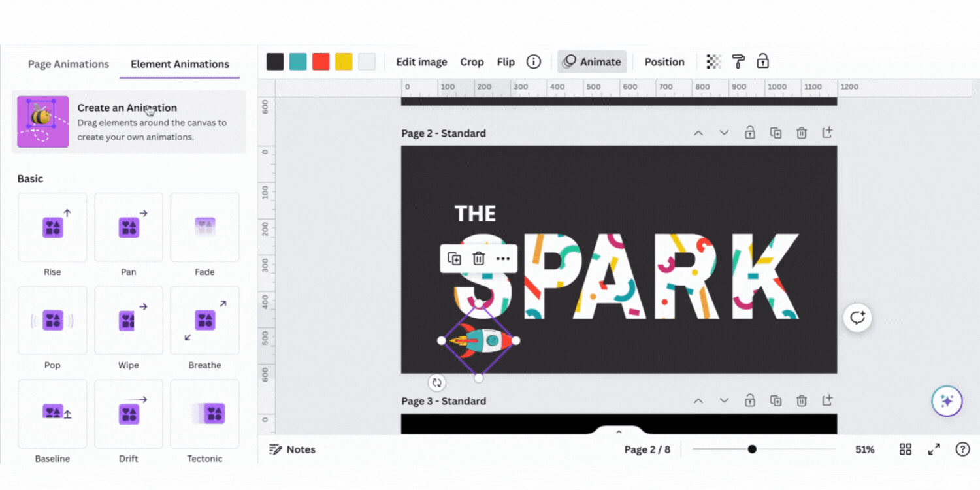
Task: Pick the red color swatch
Action: click(x=321, y=62)
